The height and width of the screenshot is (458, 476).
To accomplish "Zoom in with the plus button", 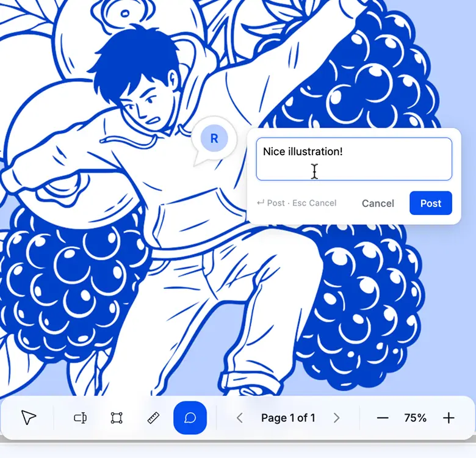I will 449,418.
